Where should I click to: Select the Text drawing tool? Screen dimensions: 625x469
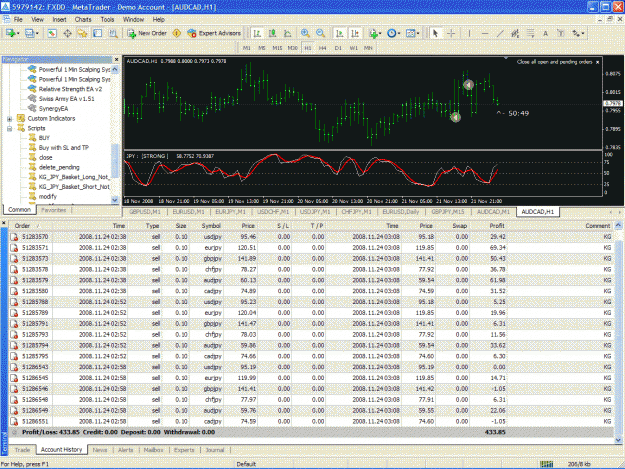click(545, 33)
